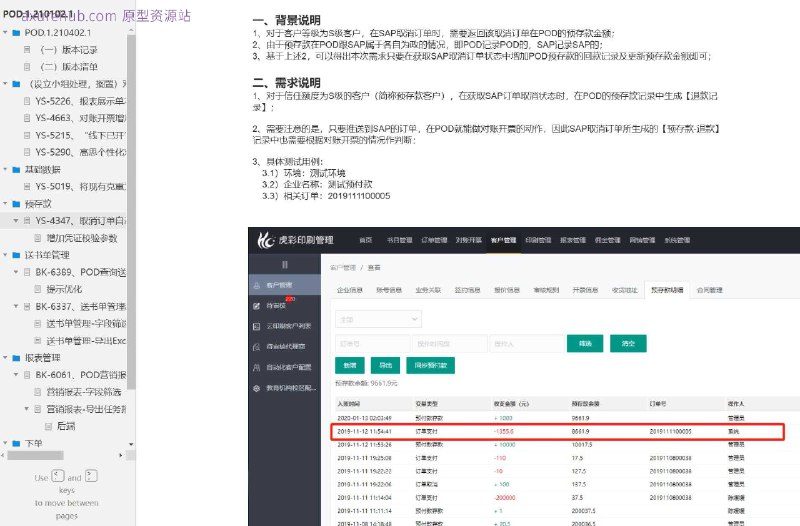The height and width of the screenshot is (526, 800).
Task: Open 客户管理 in the dark top menu
Action: [x=504, y=240]
